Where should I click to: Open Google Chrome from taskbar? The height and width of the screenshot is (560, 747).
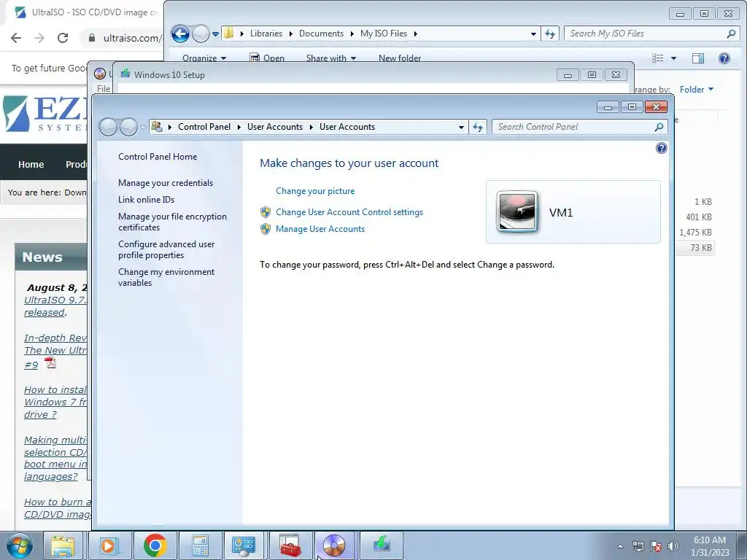coord(155,545)
